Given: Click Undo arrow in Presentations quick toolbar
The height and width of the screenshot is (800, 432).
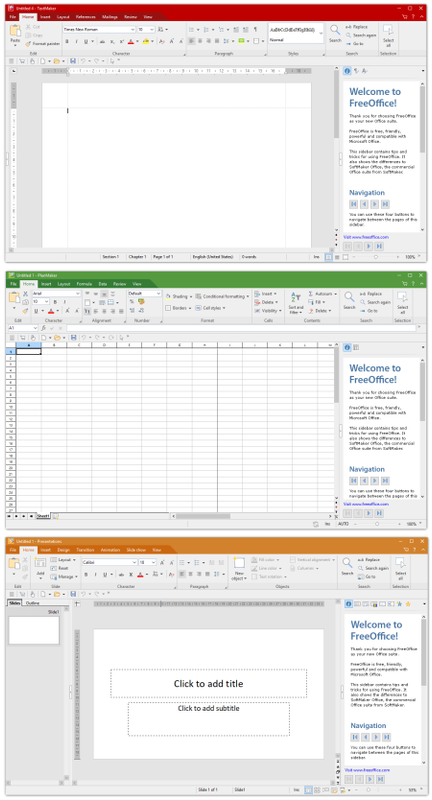Looking at the screenshot, I should (83, 594).
